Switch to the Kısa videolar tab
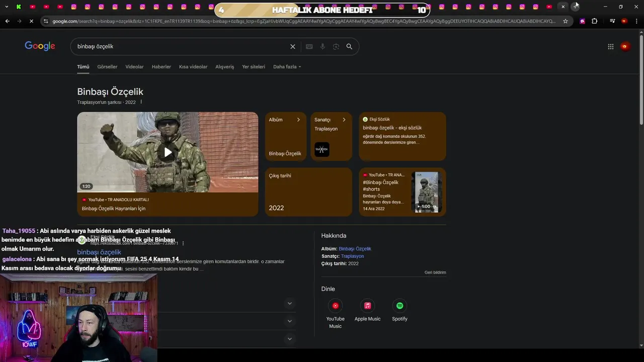 (193, 67)
